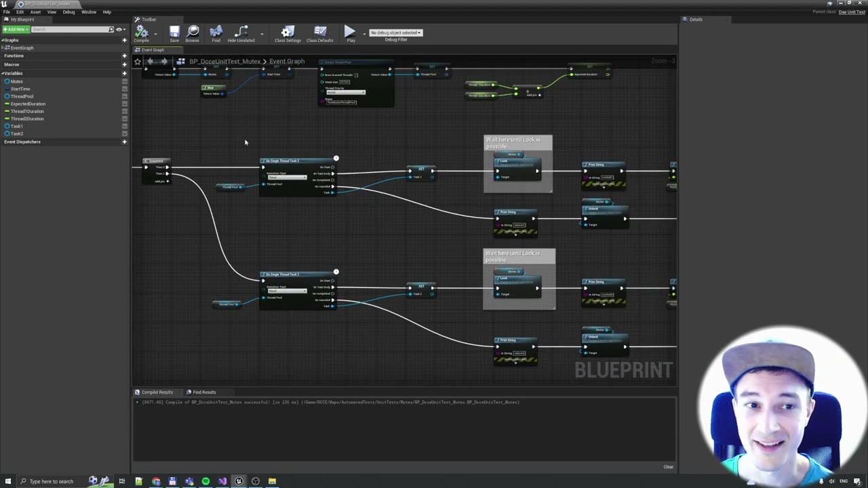Add a new variable with the Variables plus icon

pyautogui.click(x=124, y=73)
